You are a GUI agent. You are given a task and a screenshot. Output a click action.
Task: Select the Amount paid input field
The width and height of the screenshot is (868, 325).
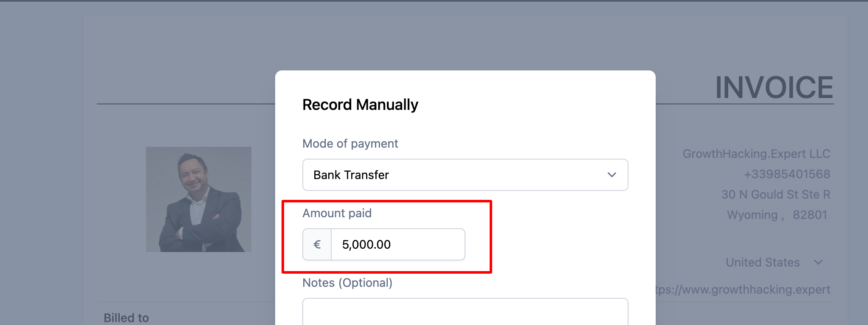[x=397, y=244]
